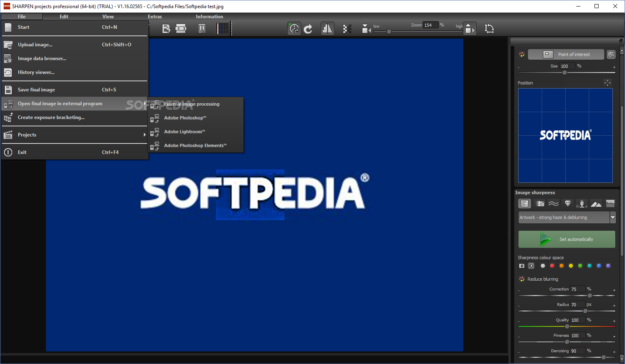Select the camera sharpness preset category icon

540,204
